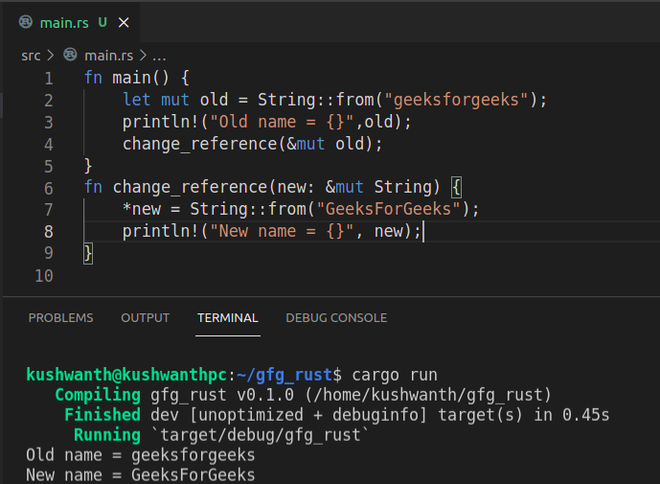Click line number 1 in the gutter
Image resolution: width=660 pixels, height=484 pixels.
49,78
